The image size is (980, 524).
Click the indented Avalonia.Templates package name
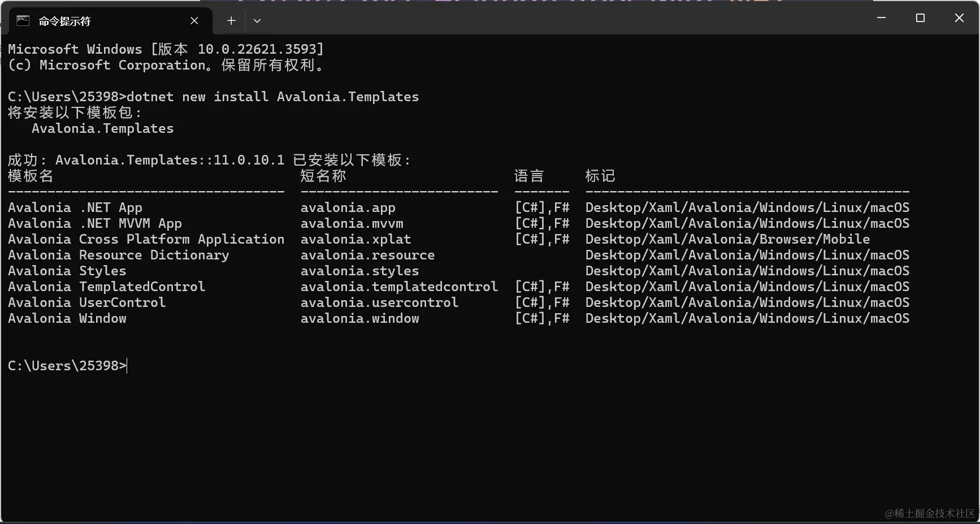[103, 128]
